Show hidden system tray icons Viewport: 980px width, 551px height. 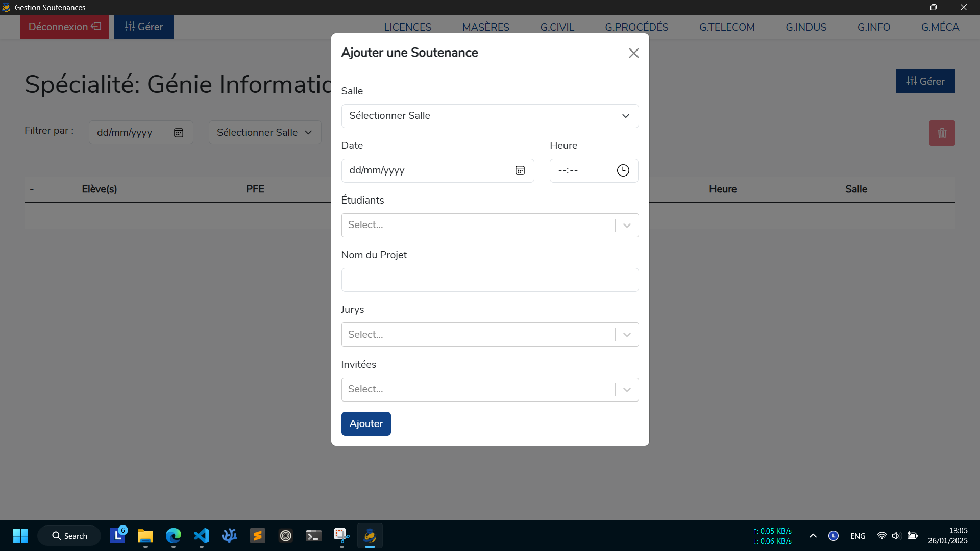(x=813, y=536)
